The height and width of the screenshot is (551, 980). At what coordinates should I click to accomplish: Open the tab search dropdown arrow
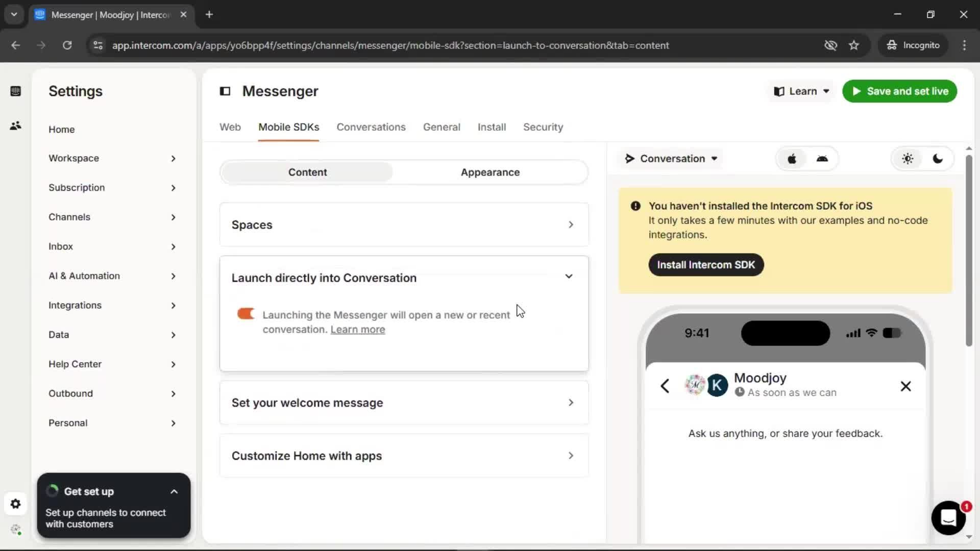[x=14, y=14]
